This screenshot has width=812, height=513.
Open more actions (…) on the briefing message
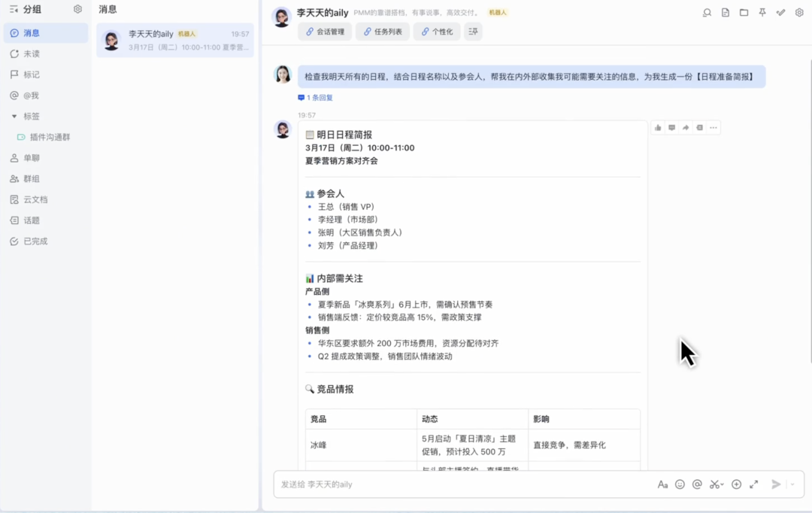714,128
